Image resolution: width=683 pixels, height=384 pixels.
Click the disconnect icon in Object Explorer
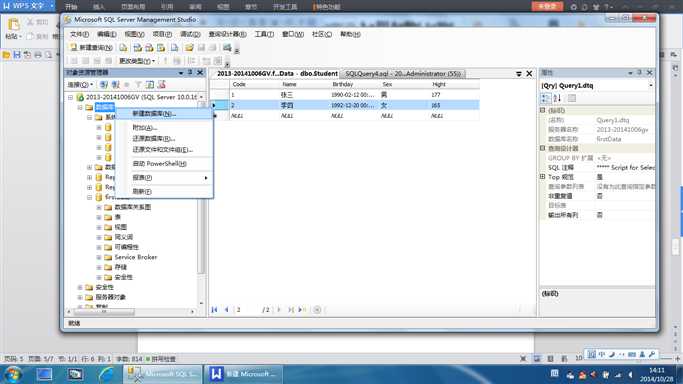(x=115, y=84)
